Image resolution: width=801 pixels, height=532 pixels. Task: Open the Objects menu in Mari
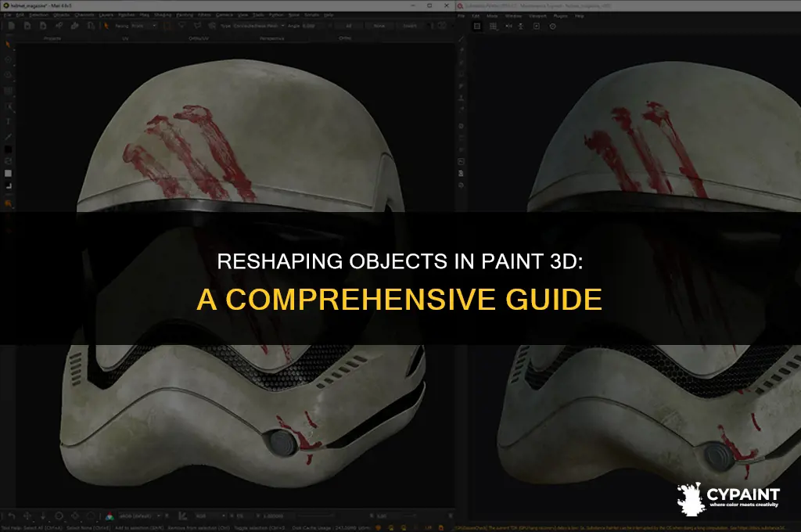(x=62, y=16)
